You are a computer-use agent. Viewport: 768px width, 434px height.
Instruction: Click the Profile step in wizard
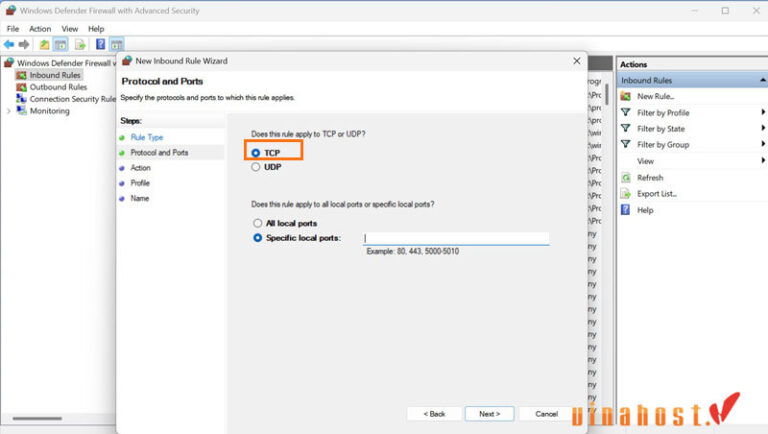point(140,183)
